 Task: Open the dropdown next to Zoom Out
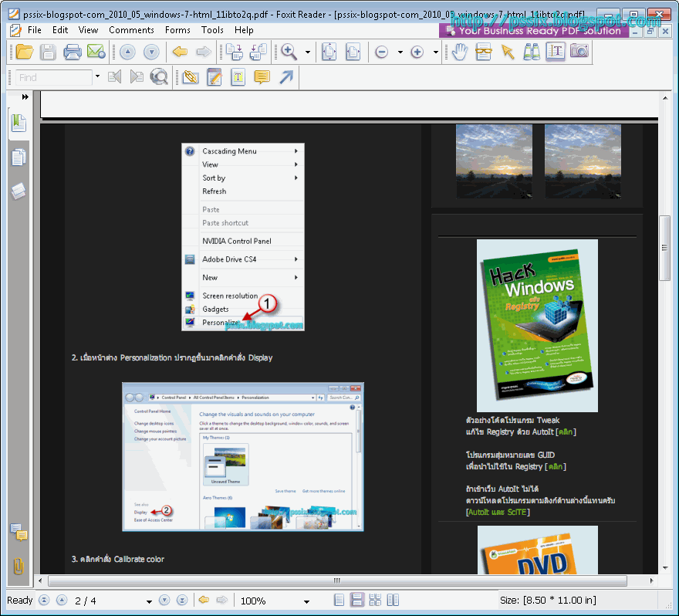400,52
